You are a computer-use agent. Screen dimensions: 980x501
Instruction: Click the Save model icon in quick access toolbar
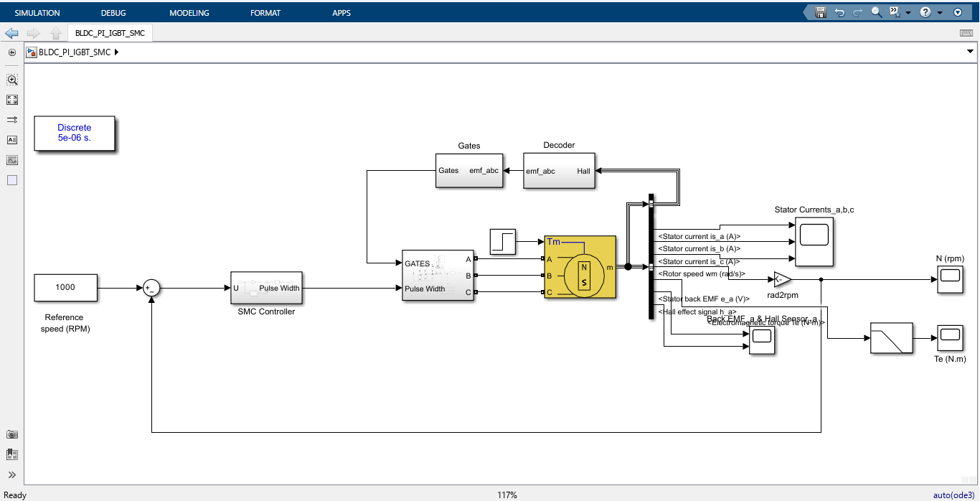(820, 12)
